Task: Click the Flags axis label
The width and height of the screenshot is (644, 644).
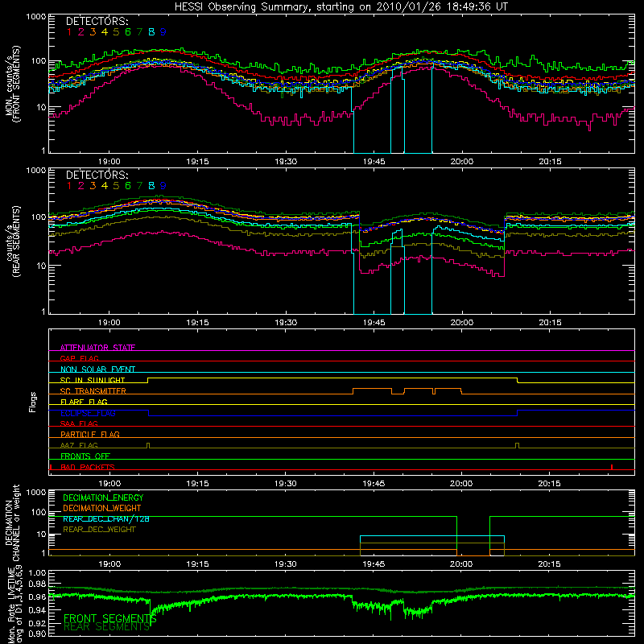Action: pos(32,402)
